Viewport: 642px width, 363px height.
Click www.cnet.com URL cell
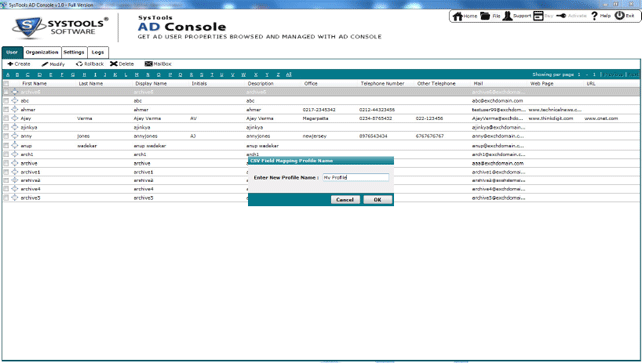(x=601, y=118)
